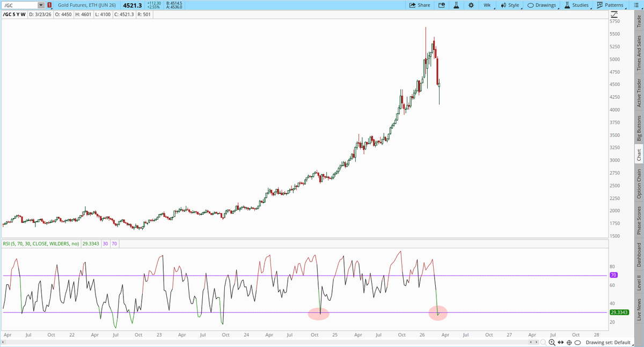Image resolution: width=644 pixels, height=347 pixels.
Task: Open the Share chart menu
Action: (x=420, y=5)
